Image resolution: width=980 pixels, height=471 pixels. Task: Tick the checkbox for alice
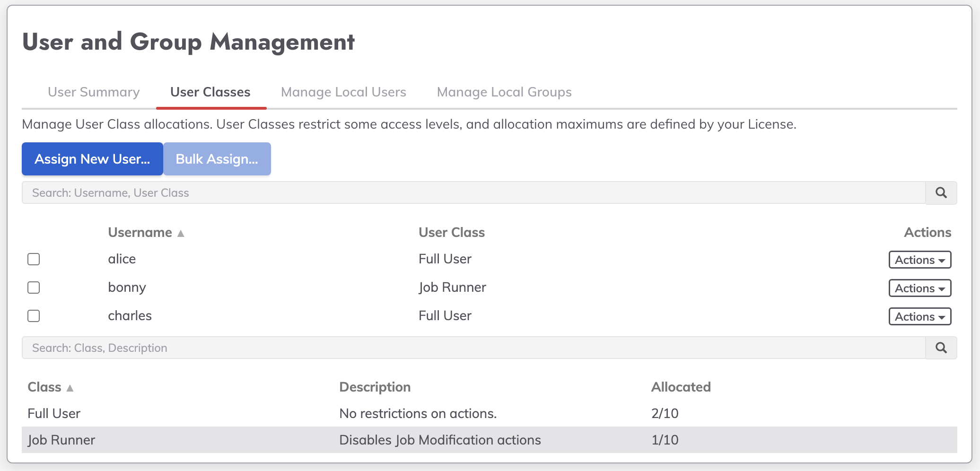34,259
